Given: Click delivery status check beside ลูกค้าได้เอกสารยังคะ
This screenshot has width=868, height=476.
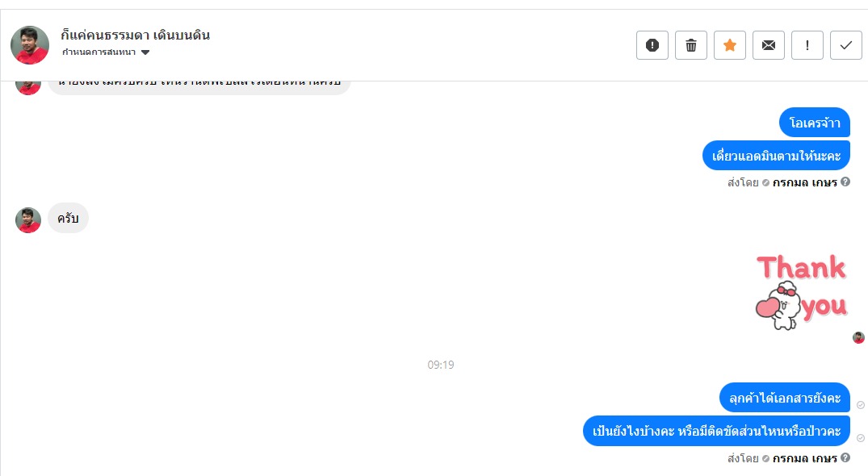Looking at the screenshot, I should tap(860, 405).
